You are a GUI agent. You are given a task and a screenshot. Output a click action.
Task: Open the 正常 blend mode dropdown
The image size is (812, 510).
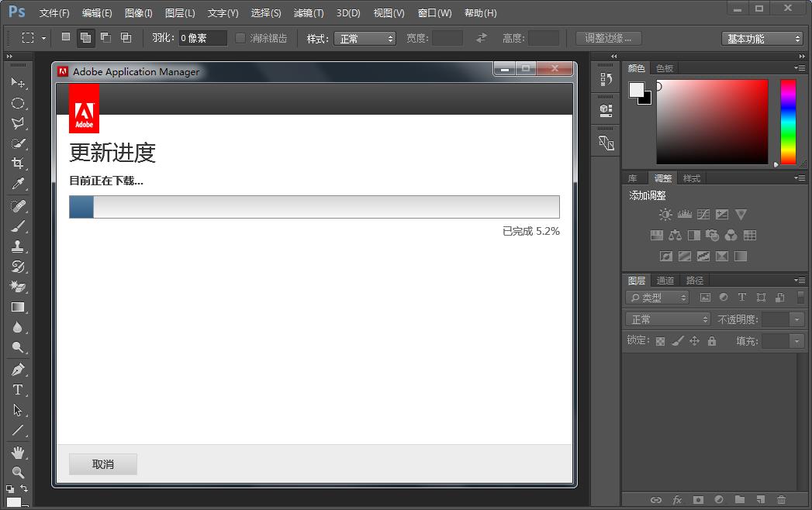tap(668, 319)
